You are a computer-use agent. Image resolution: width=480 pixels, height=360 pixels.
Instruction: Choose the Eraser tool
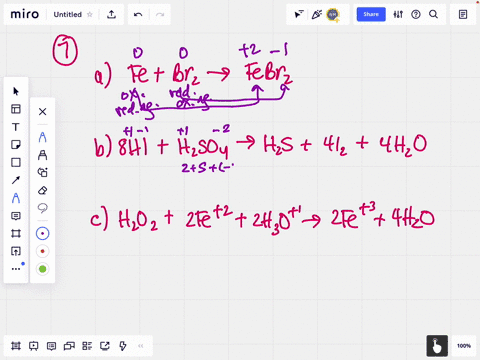[x=42, y=191]
